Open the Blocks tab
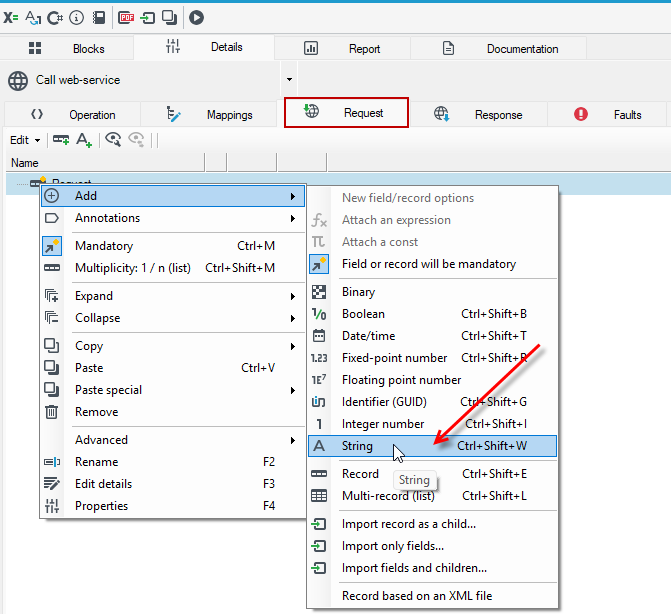 coord(67,48)
